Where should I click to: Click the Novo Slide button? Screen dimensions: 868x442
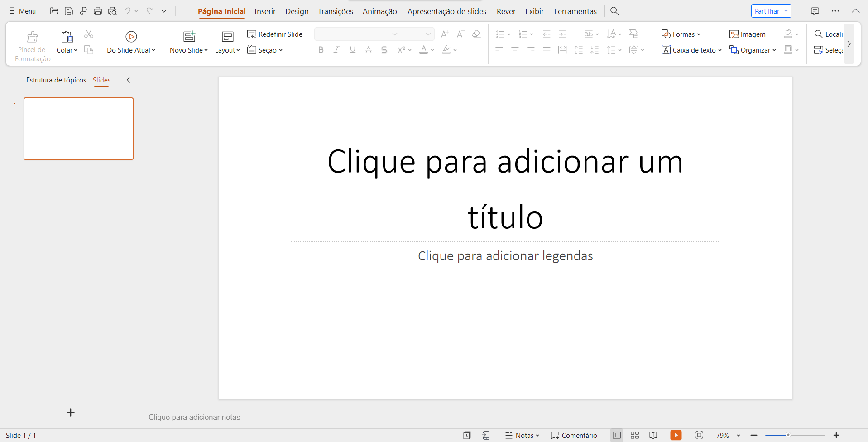pos(189,43)
